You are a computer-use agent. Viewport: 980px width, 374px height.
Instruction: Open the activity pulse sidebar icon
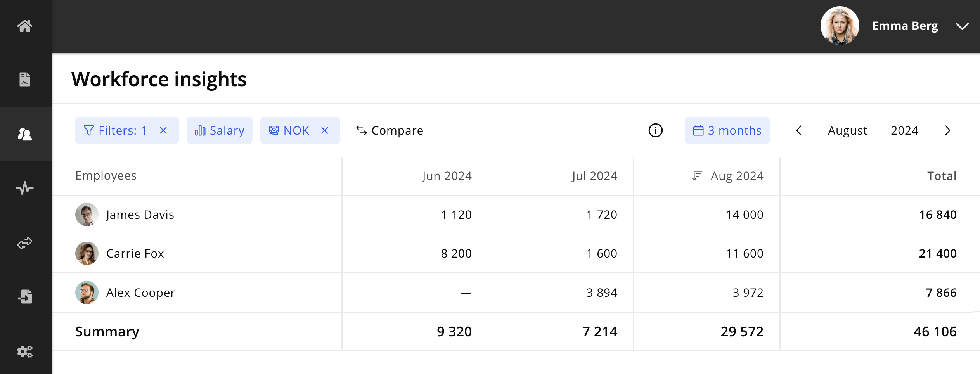point(25,189)
